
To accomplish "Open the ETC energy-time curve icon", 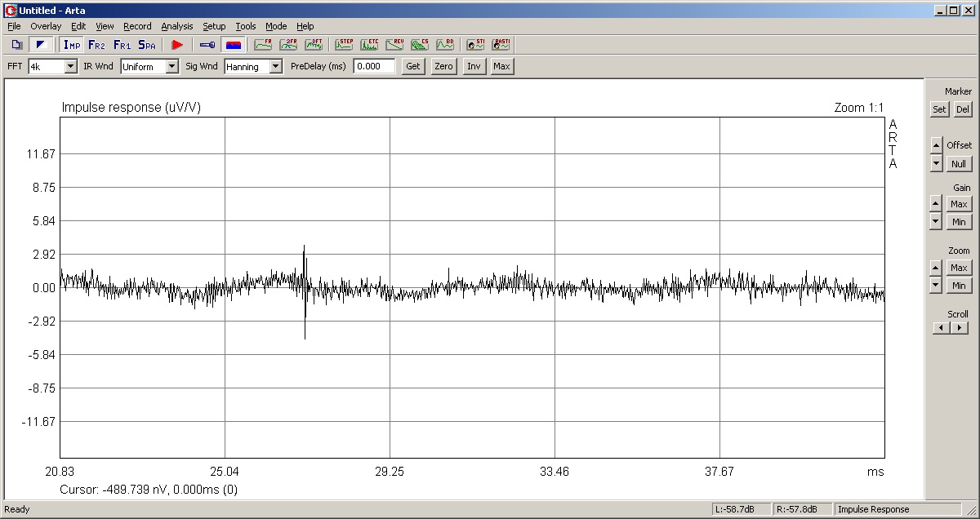I will (369, 45).
